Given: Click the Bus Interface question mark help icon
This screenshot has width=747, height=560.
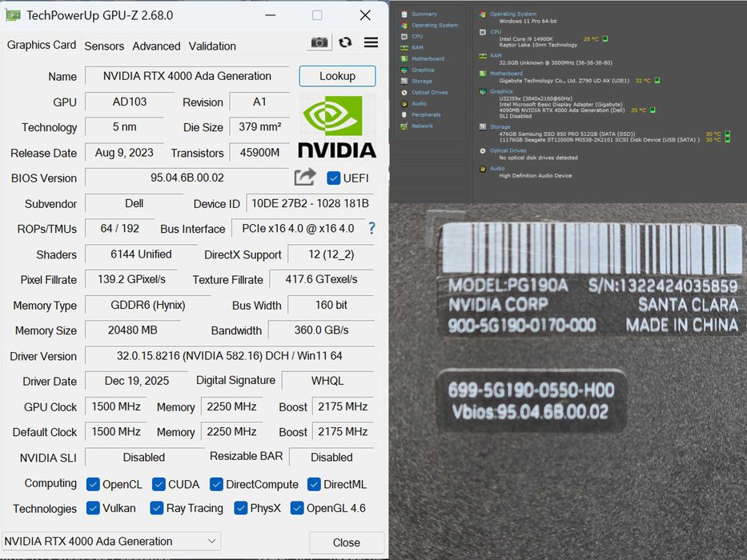Looking at the screenshot, I should [371, 228].
